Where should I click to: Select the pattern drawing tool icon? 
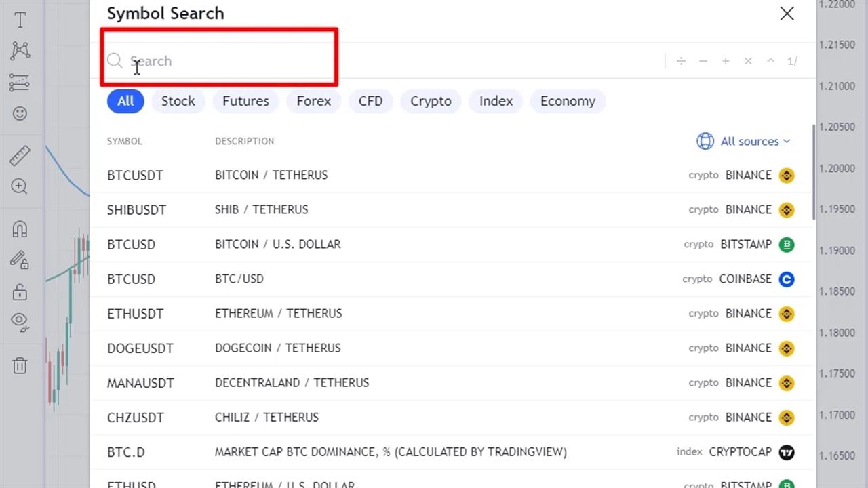(20, 51)
